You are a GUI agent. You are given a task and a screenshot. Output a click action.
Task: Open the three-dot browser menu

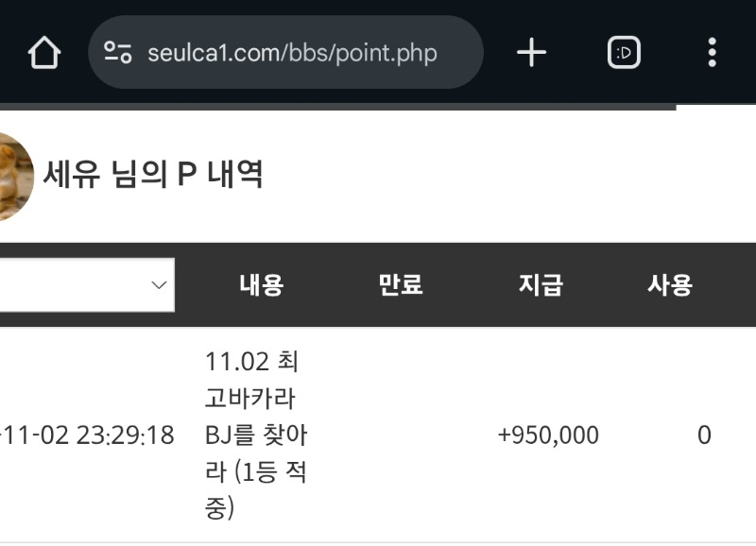712,53
